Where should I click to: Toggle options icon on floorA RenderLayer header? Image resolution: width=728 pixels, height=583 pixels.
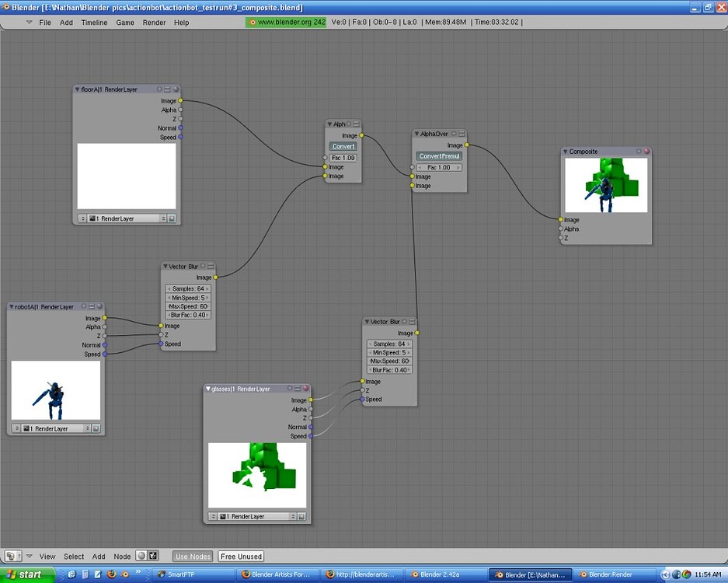pyautogui.click(x=167, y=89)
